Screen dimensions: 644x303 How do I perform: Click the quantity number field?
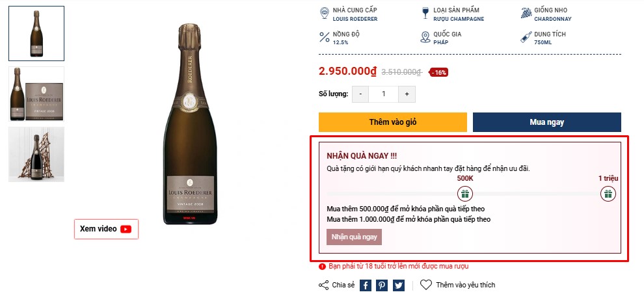point(384,94)
